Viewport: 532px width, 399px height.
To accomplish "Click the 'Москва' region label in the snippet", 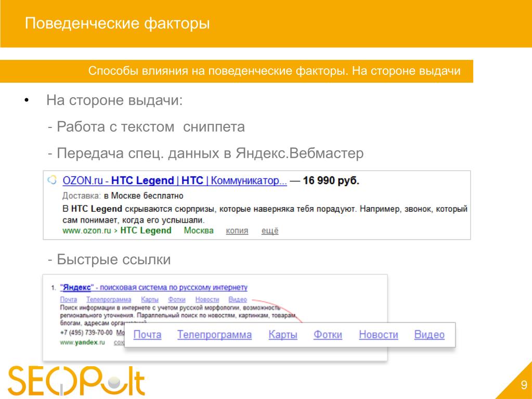I will click(199, 231).
